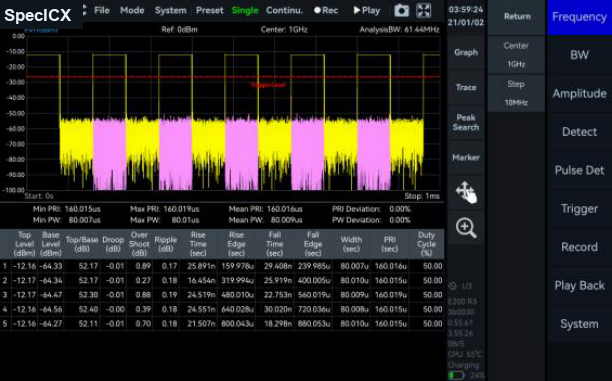The height and width of the screenshot is (381, 612).
Task: Click the Fall Edge column header
Action: (313, 244)
